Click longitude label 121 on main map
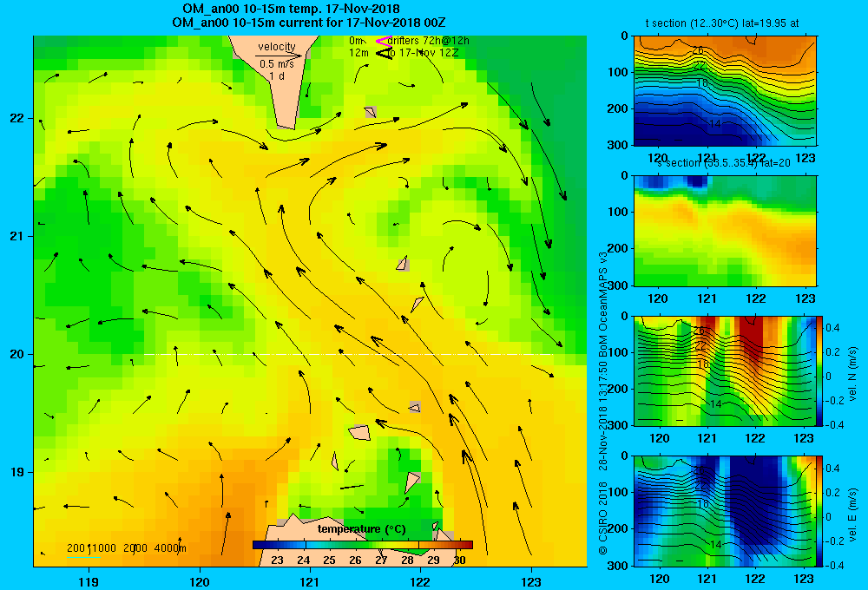The width and height of the screenshot is (868, 590). (310, 581)
